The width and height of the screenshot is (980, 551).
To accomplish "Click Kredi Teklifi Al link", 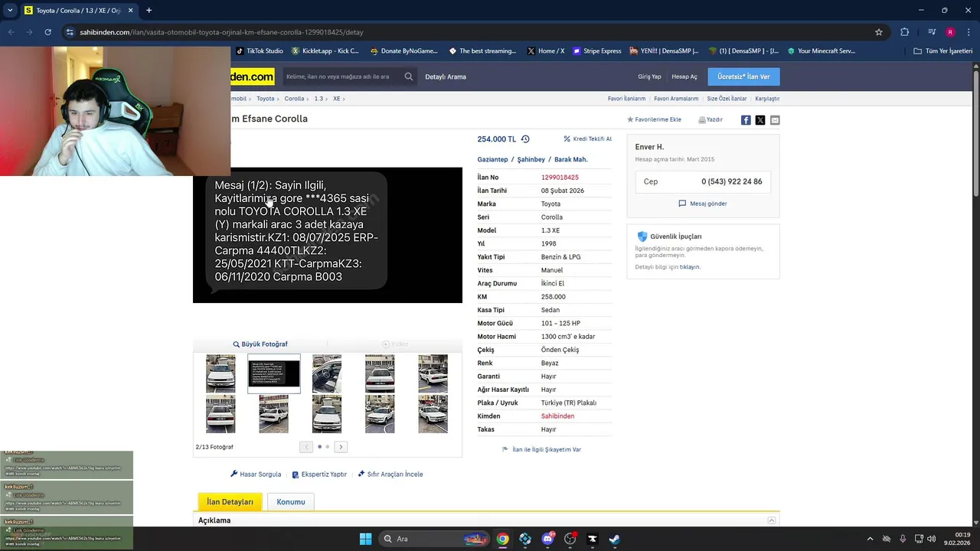I will 587,139.
